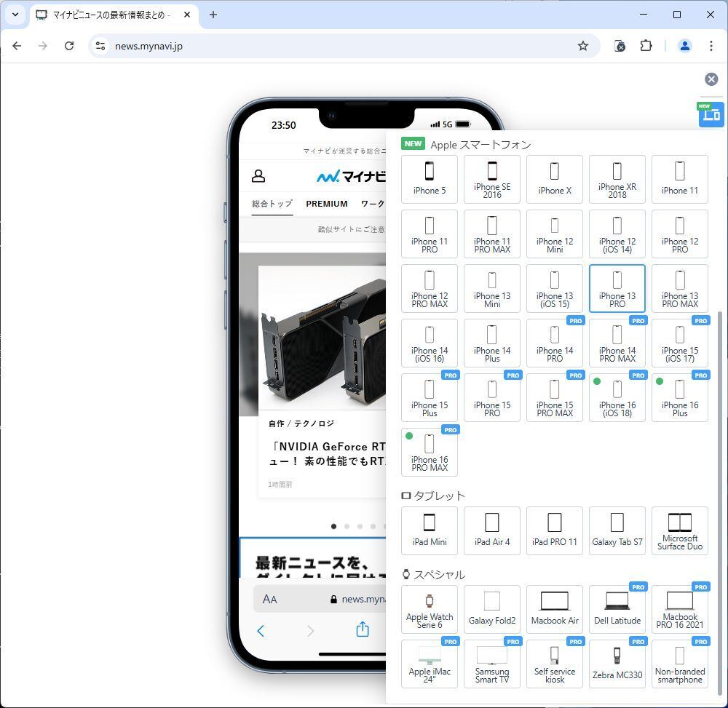Choose the iPhone 11 PRO device
Screen dimensions: 728x708
coord(429,234)
